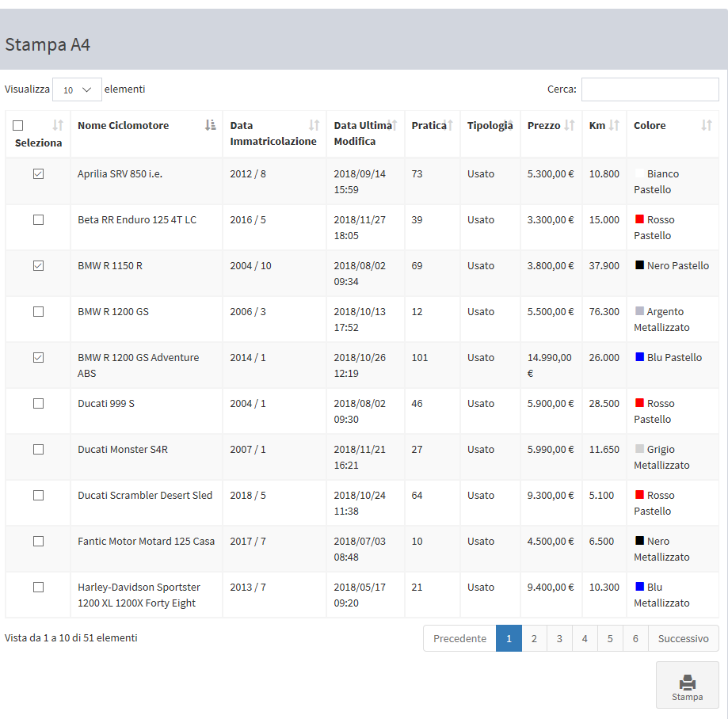
Task: Select the Harley-Davidson Sportster row checkbox
Action: click(38, 588)
